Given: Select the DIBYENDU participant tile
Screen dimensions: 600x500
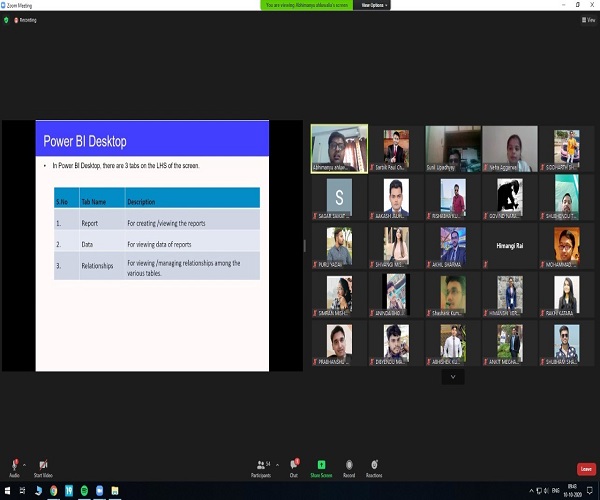Looking at the screenshot, I should (x=396, y=343).
